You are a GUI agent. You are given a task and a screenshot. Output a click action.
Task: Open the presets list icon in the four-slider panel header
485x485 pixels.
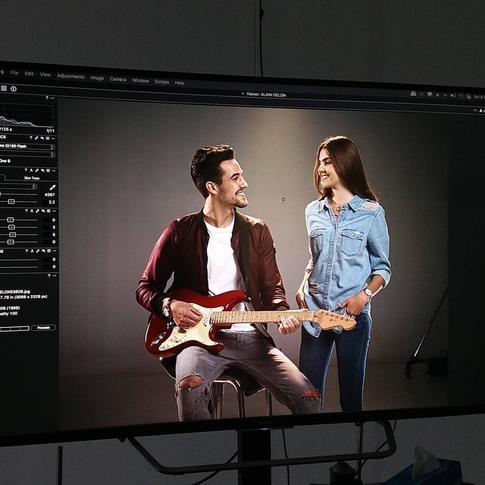pos(48,211)
